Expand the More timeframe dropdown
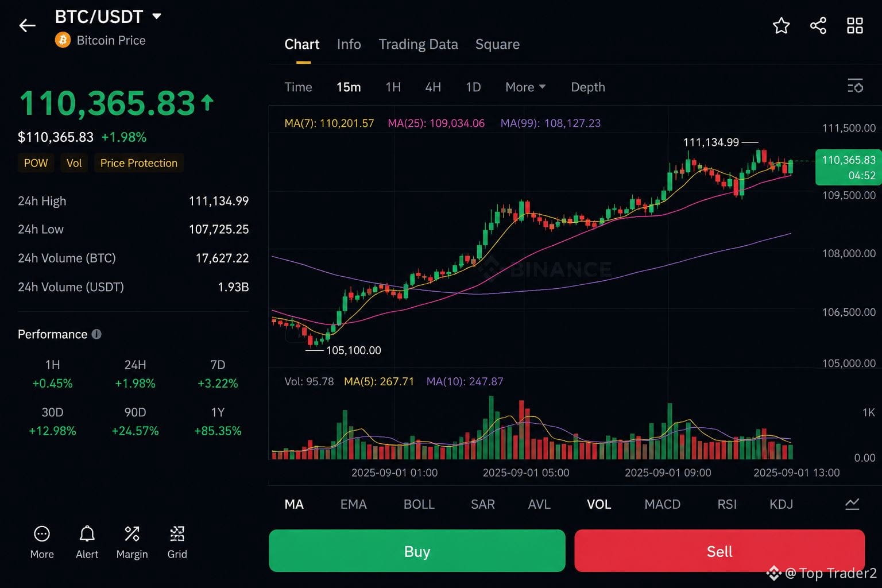 pyautogui.click(x=525, y=87)
